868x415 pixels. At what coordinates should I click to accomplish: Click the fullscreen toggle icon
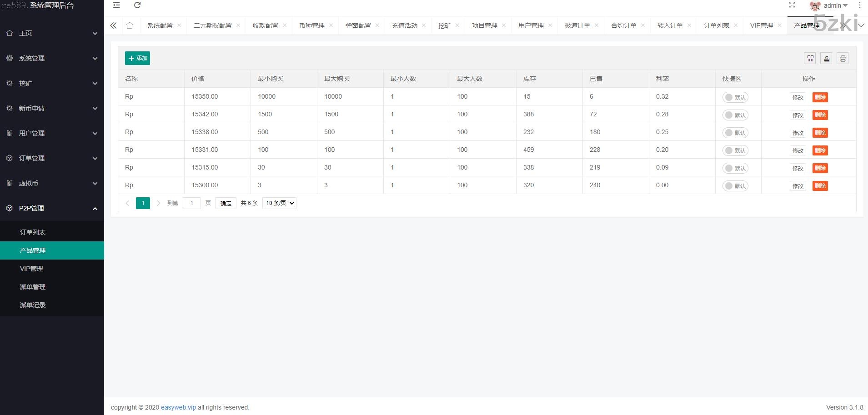point(792,5)
